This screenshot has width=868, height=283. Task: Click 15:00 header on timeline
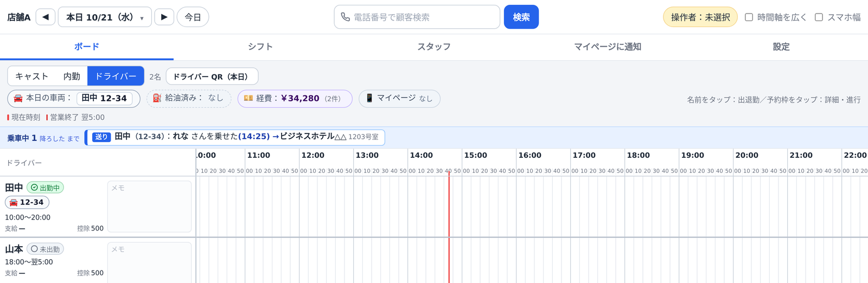click(476, 155)
